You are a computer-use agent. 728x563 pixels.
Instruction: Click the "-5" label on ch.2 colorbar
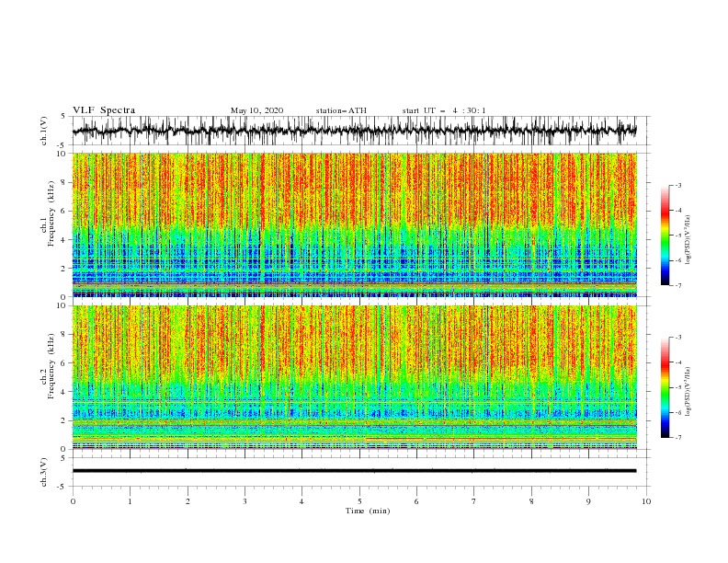678,387
